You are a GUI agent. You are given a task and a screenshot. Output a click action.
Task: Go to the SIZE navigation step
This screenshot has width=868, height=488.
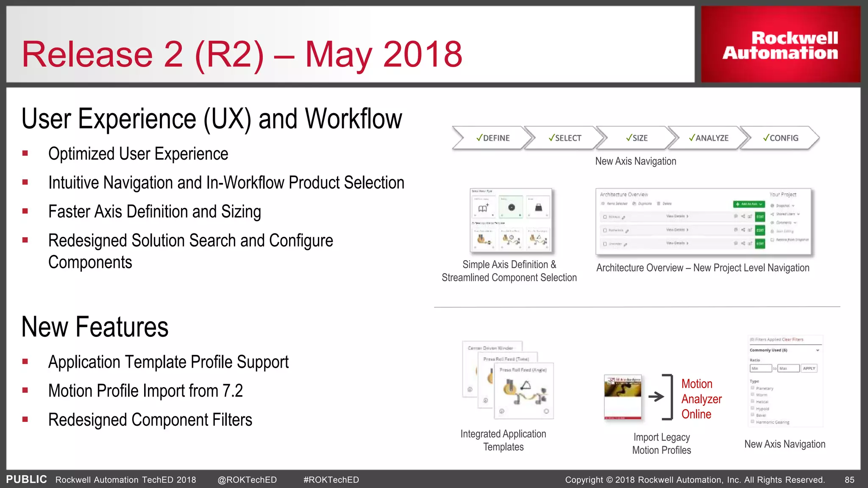pyautogui.click(x=637, y=138)
